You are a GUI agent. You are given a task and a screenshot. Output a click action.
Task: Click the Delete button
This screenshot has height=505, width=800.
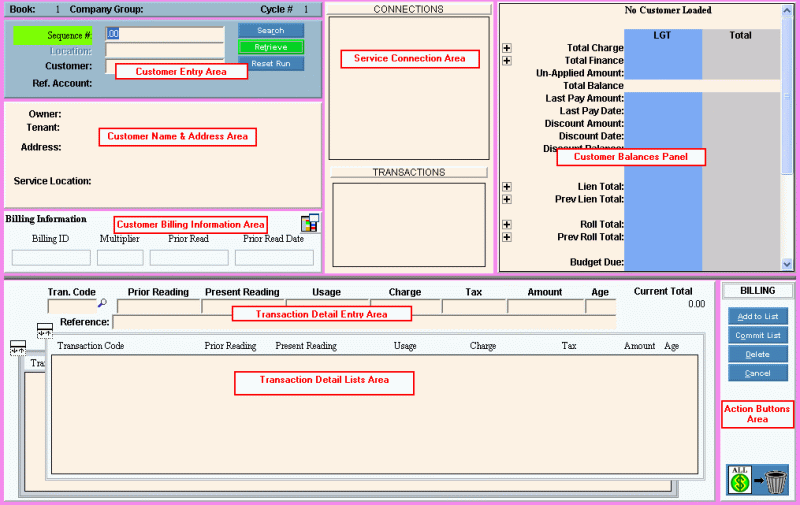758,354
